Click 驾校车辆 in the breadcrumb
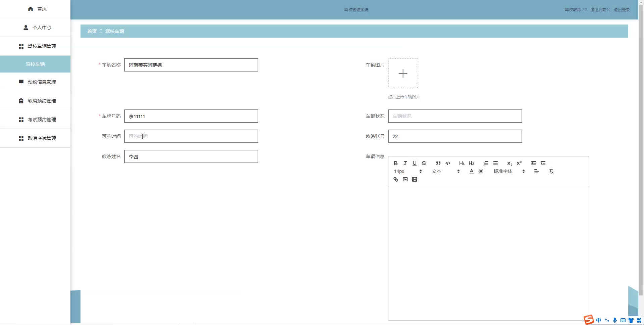644x325 pixels. point(115,31)
